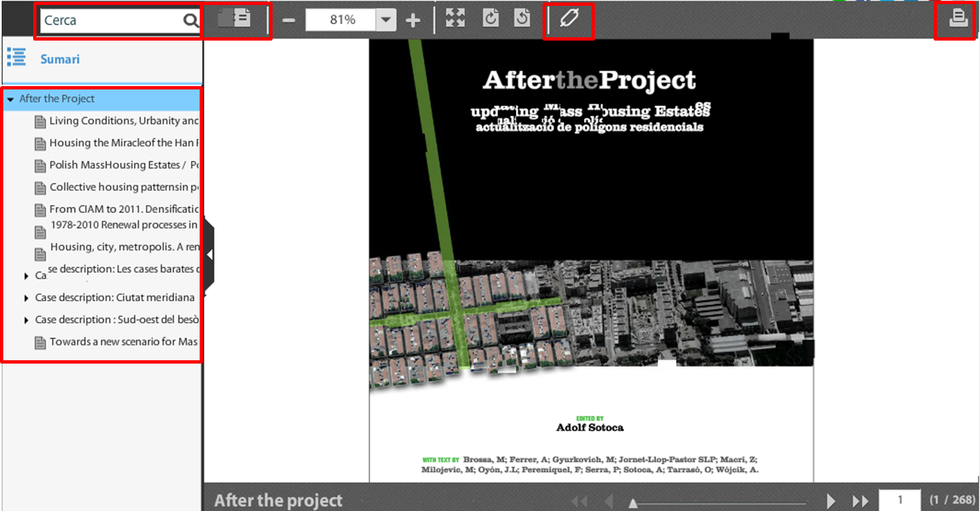Click the page navigation slider handle

633,503
